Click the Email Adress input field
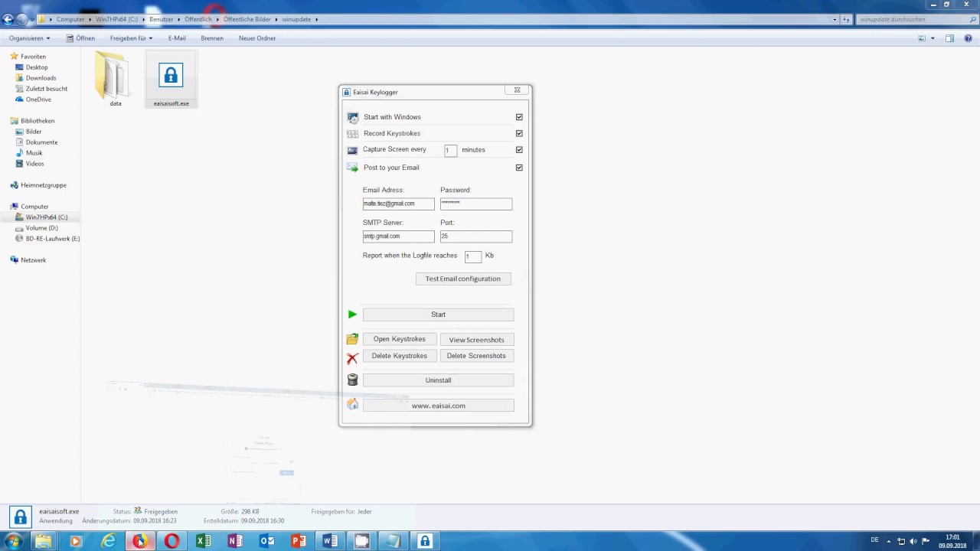Image resolution: width=980 pixels, height=551 pixels. pos(398,204)
